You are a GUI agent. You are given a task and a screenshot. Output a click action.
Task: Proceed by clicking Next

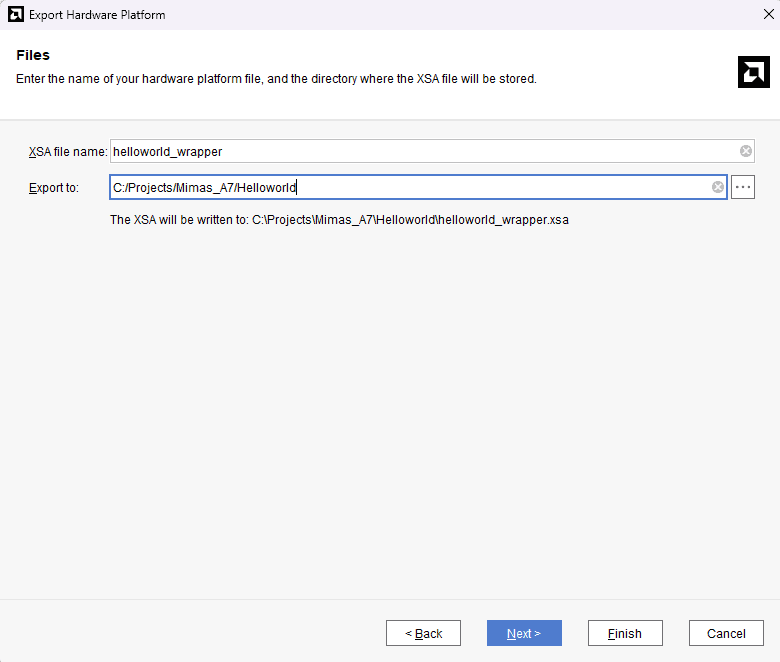(524, 633)
